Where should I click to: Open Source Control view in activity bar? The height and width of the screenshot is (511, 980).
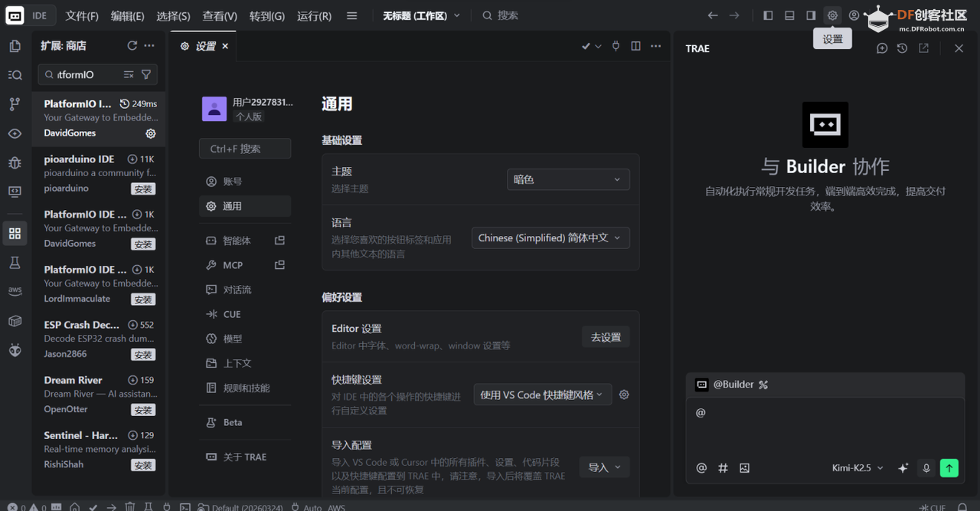[15, 103]
